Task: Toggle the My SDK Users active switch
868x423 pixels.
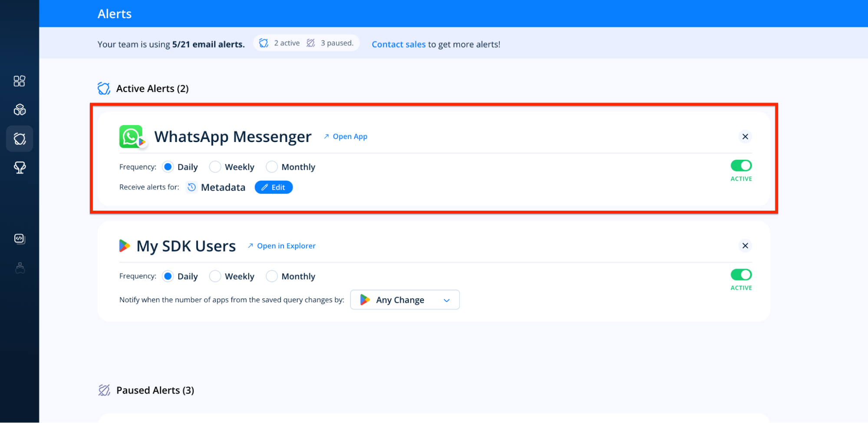Action: [x=741, y=274]
